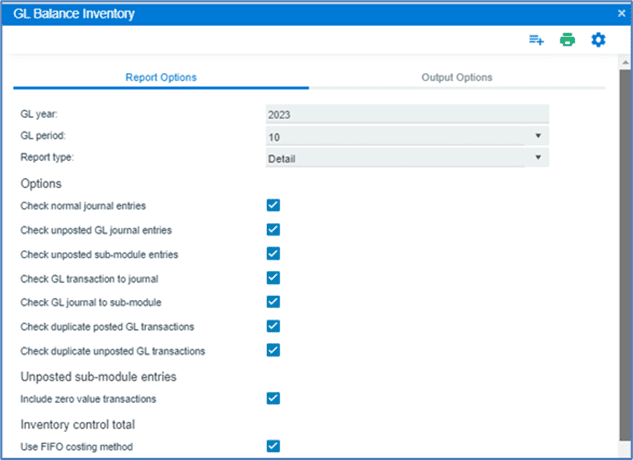Click the GL year input field
This screenshot has width=633, height=460.
[406, 114]
